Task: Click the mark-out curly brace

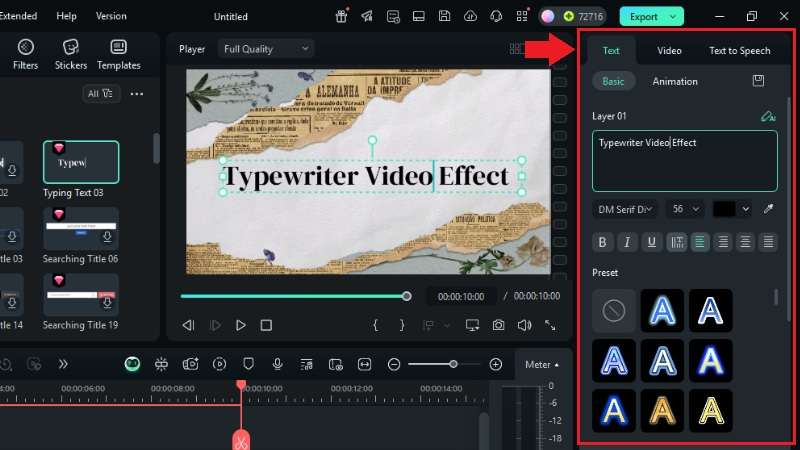Action: tap(402, 325)
